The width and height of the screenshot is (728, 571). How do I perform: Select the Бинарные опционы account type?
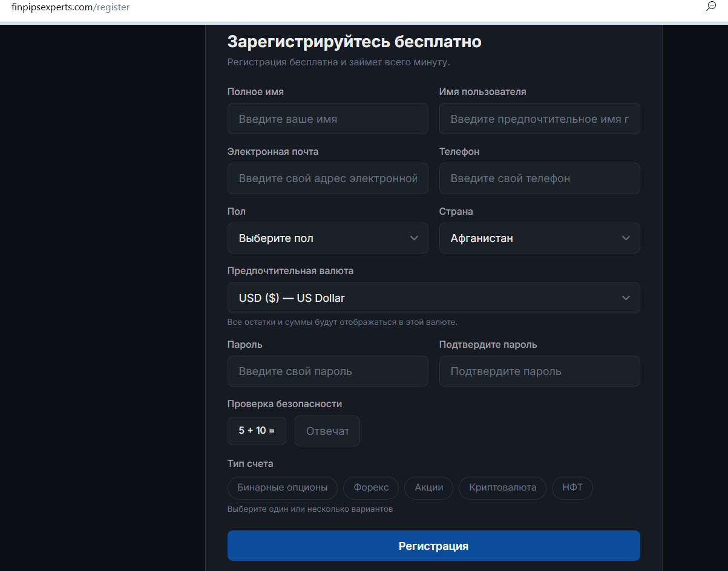tap(283, 488)
